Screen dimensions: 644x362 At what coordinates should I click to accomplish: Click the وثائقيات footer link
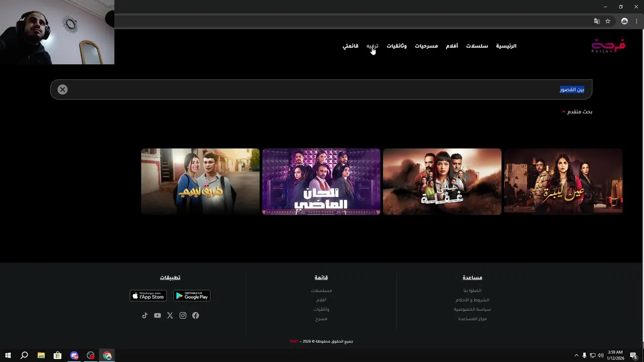321,309
